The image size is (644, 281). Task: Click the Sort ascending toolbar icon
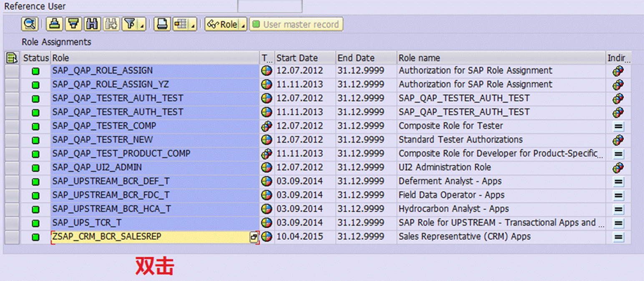(54, 24)
